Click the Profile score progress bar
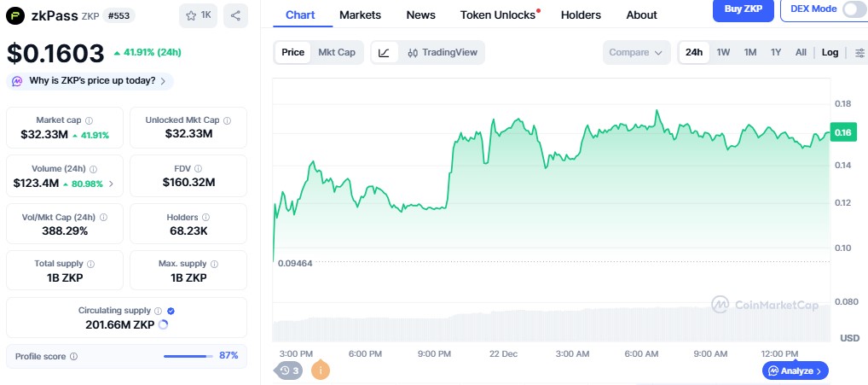868x385 pixels. 188,356
